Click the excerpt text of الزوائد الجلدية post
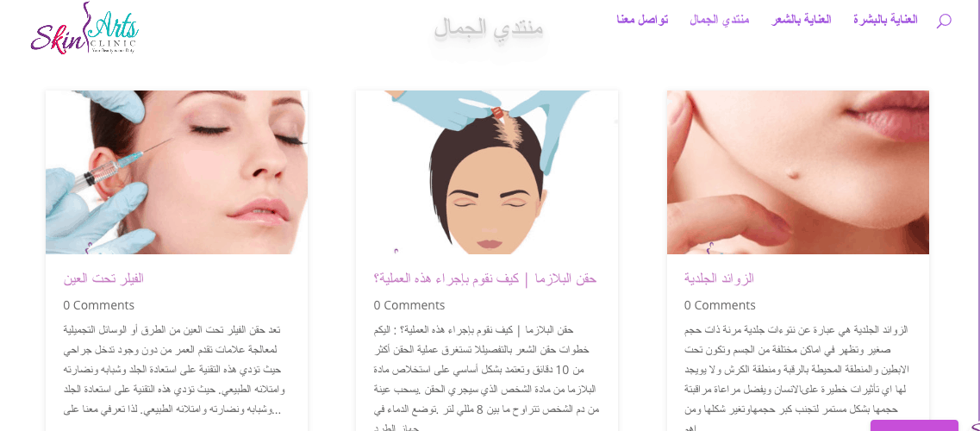The height and width of the screenshot is (431, 980). coord(796,378)
